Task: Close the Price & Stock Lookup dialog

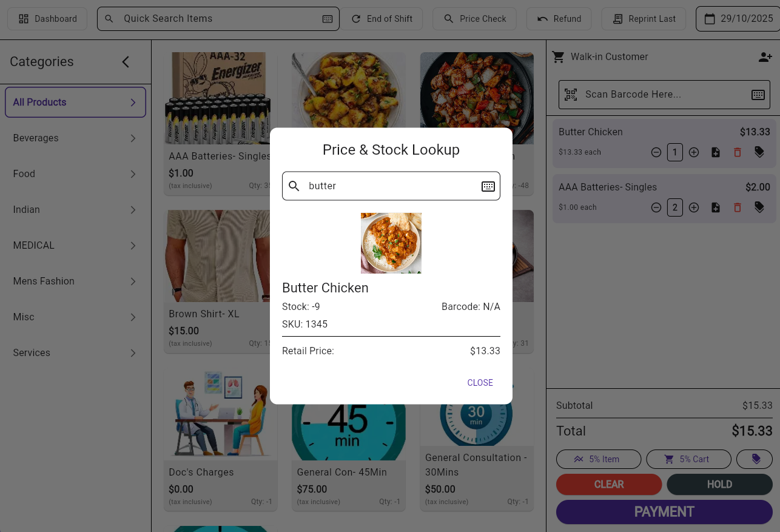Action: pos(480,383)
